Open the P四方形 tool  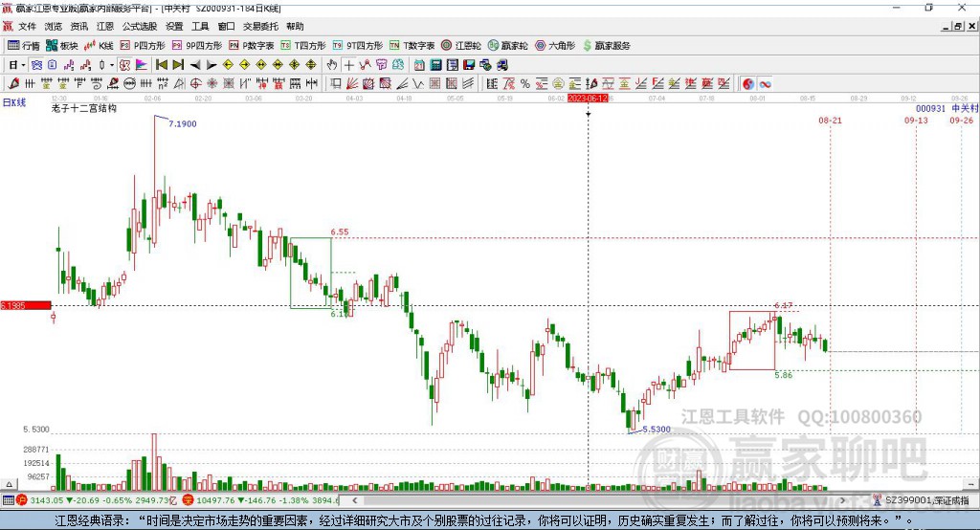point(143,46)
